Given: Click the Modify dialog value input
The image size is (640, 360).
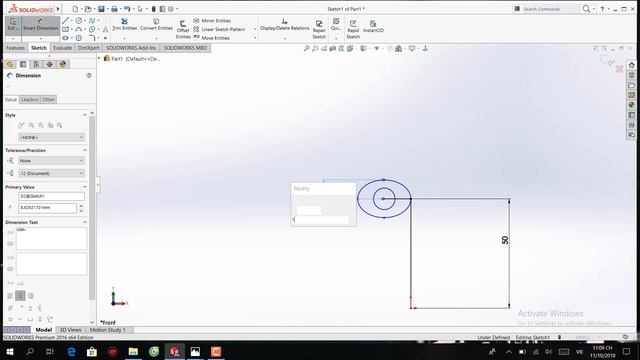Looking at the screenshot, I should pos(321,220).
